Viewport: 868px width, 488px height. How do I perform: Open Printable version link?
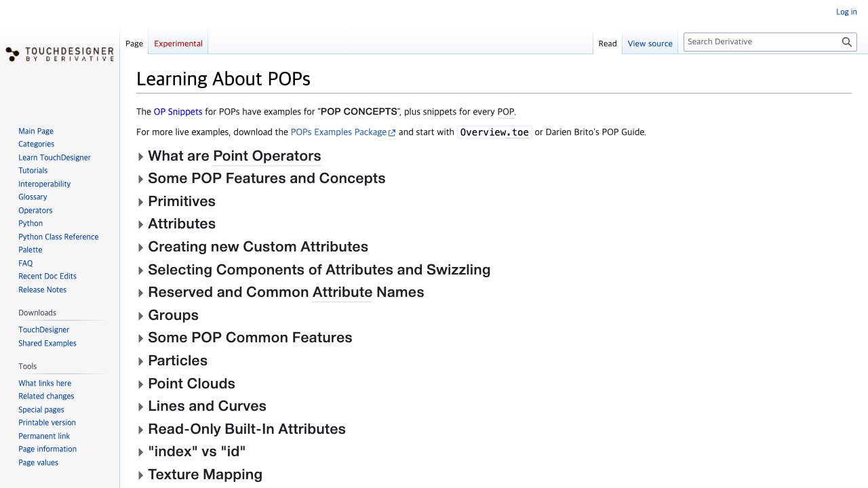(x=47, y=423)
